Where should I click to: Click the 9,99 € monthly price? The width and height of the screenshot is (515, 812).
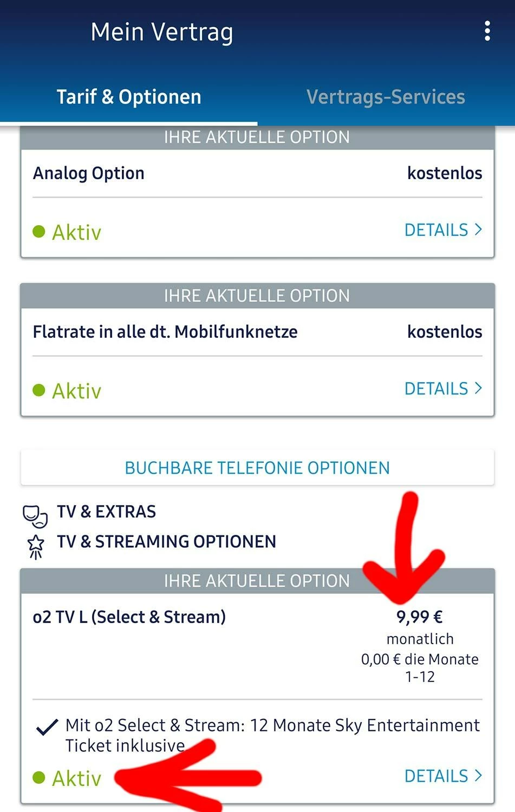pos(420,617)
